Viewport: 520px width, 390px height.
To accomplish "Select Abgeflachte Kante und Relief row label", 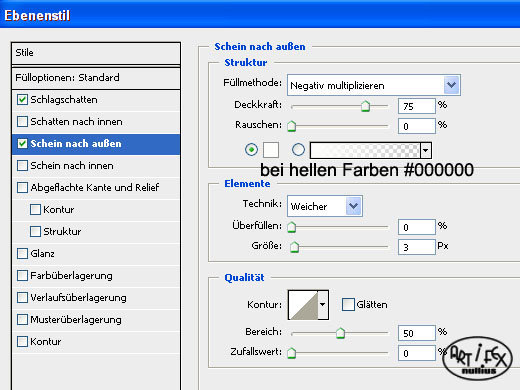I will [95, 188].
